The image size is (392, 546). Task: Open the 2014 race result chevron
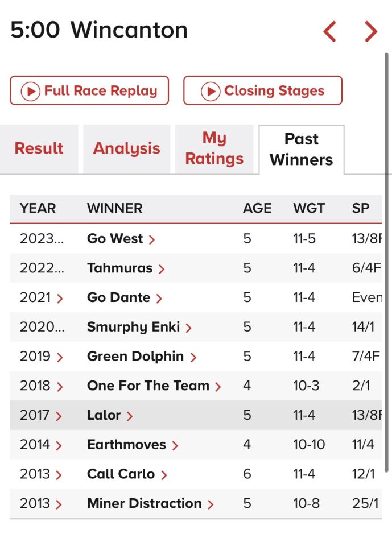point(60,446)
